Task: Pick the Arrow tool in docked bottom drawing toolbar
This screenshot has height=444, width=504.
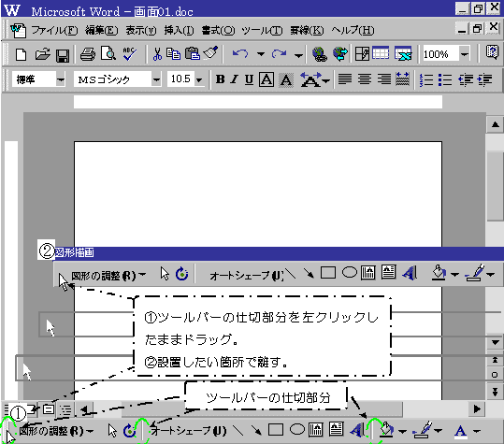Action: click(x=256, y=430)
